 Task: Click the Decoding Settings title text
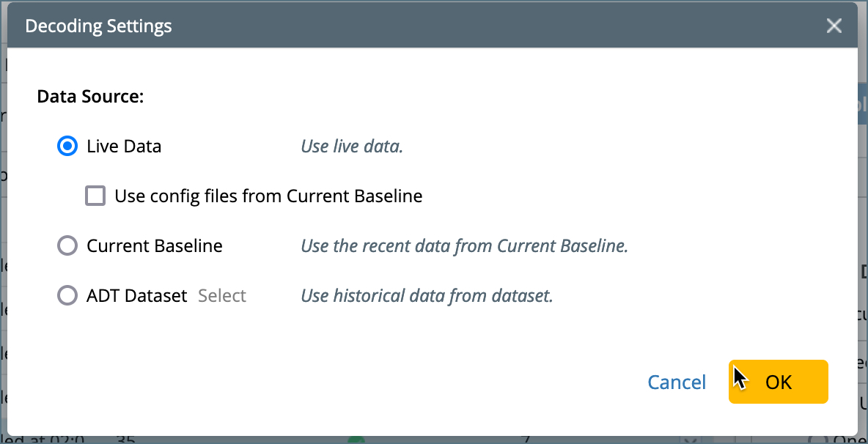pos(98,26)
